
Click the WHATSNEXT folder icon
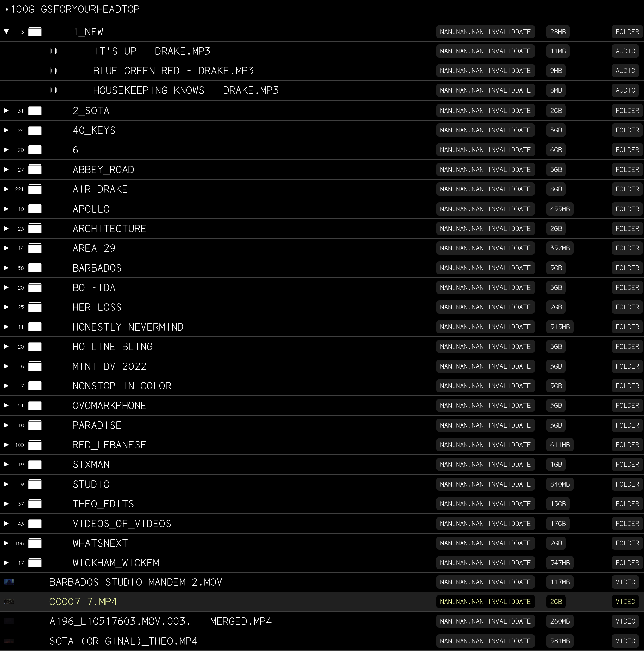35,543
